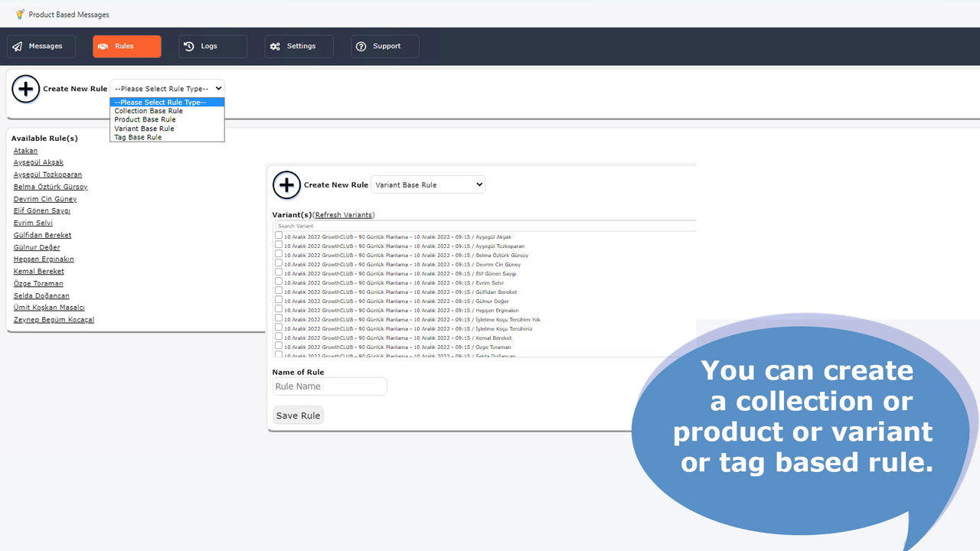The width and height of the screenshot is (980, 551).
Task: Click the Support question mark icon
Action: click(361, 46)
